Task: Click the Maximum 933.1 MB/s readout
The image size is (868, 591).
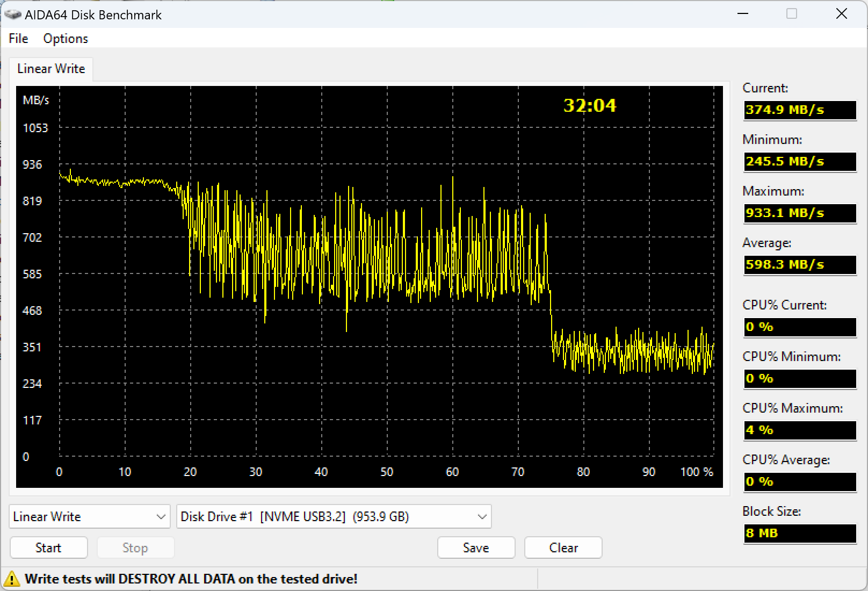Action: [x=800, y=213]
